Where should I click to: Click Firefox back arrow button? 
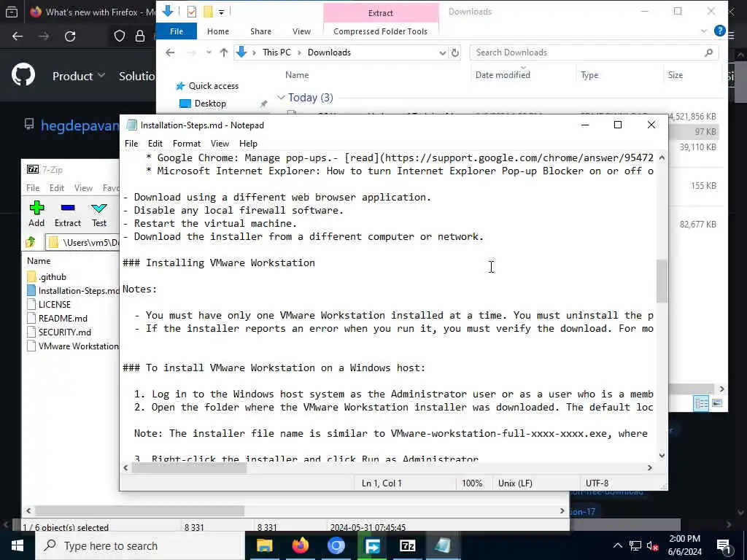tap(18, 36)
